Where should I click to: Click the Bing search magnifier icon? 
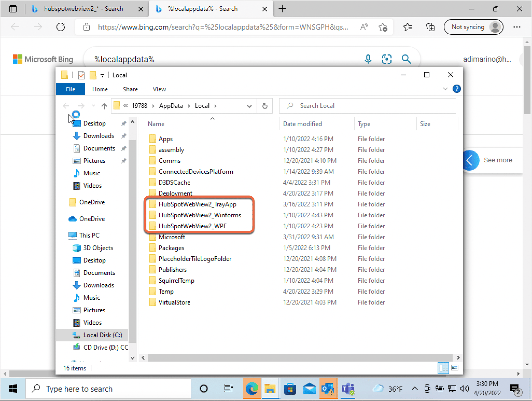[406, 59]
